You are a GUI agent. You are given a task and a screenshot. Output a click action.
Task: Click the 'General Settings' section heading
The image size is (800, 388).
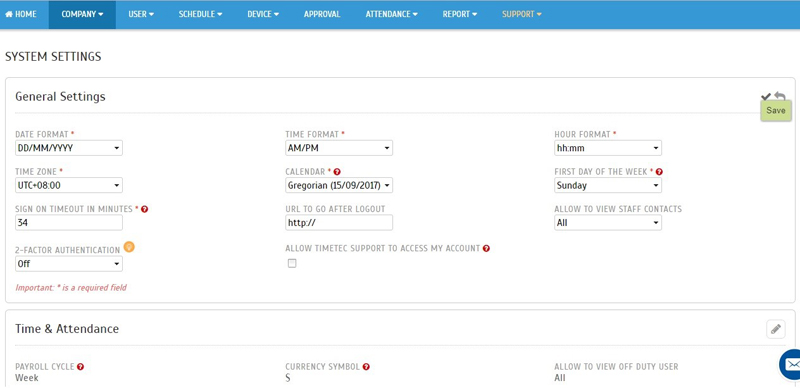click(60, 96)
